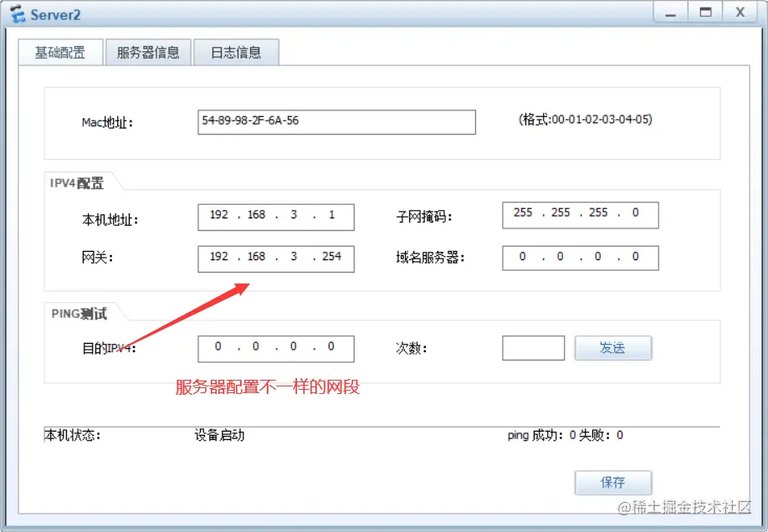
Task: Click the last octet 254 of 网关
Action: pos(331,256)
